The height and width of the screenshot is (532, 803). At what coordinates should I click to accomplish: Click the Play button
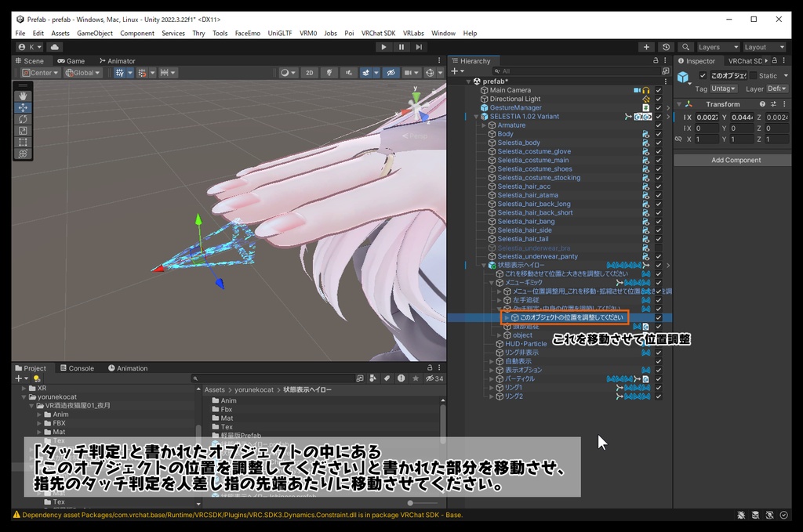click(x=383, y=47)
